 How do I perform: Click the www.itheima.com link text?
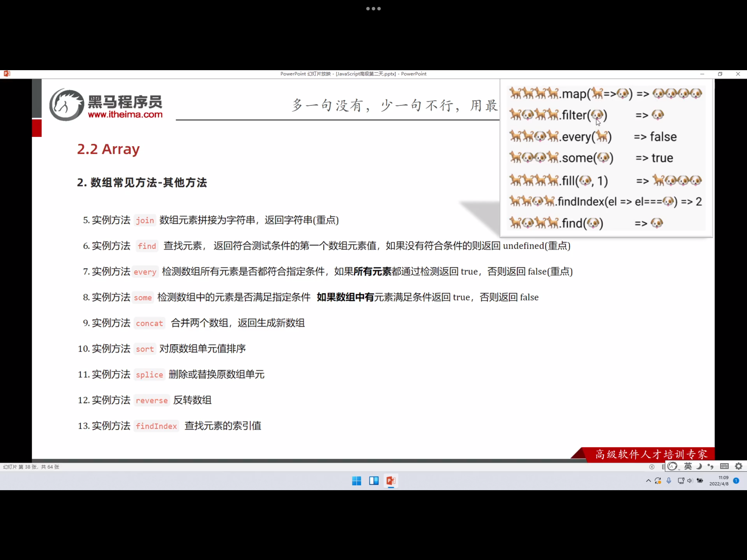[x=125, y=114]
